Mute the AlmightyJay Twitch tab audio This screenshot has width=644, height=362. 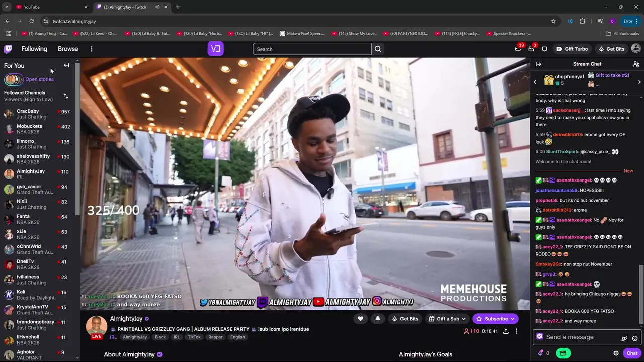coord(157,7)
